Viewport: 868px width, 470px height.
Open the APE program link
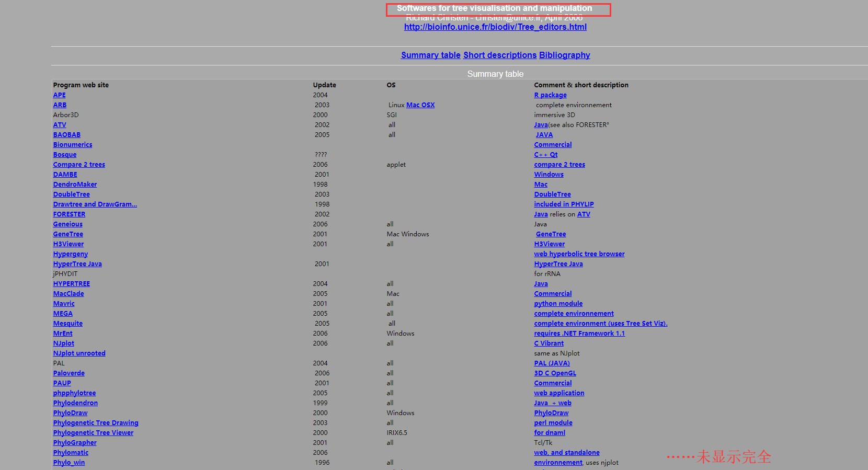tap(60, 95)
